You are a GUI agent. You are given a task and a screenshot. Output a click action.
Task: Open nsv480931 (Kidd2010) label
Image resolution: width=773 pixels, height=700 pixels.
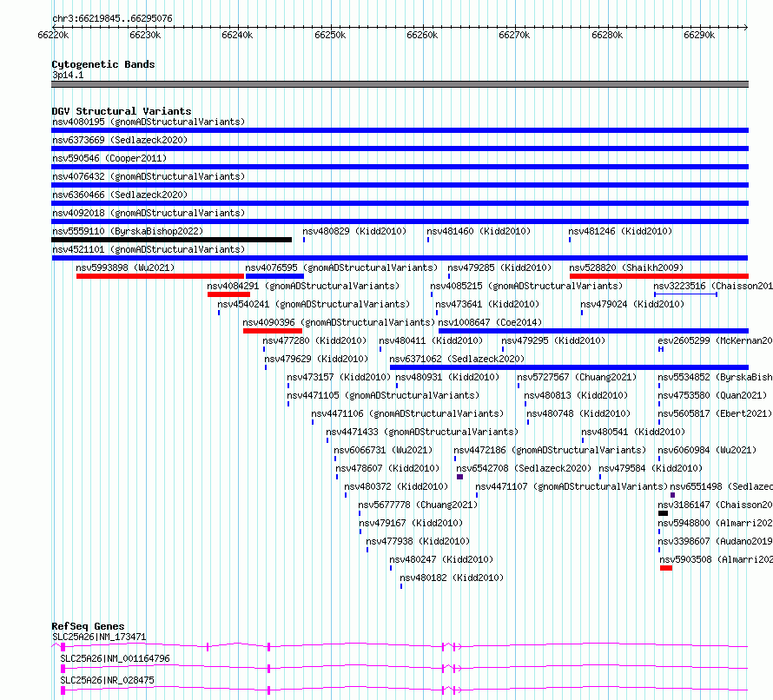coord(447,377)
